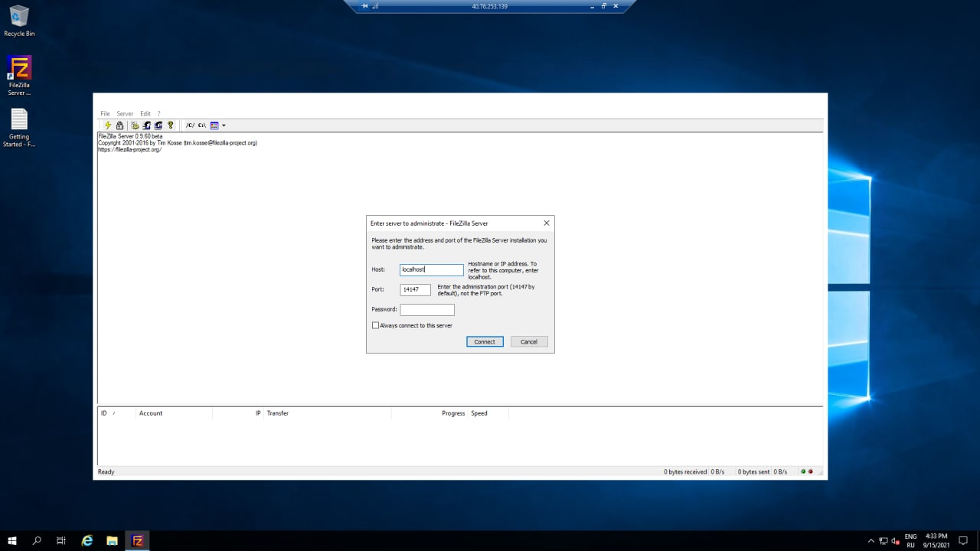The height and width of the screenshot is (551, 980).
Task: Click the pin icon on the remote connection bar
Action: (x=365, y=6)
